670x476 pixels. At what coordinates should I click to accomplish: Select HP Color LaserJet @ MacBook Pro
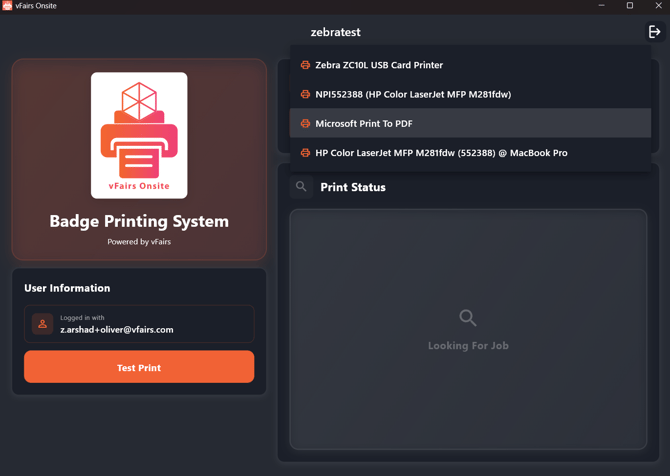point(441,153)
